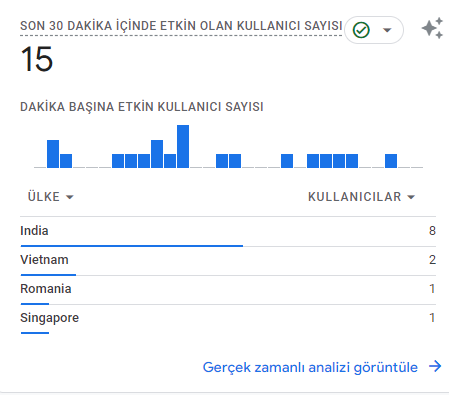Image resolution: width=449 pixels, height=395 pixels.
Task: Expand the data quality dropdown arrow
Action: point(387,30)
